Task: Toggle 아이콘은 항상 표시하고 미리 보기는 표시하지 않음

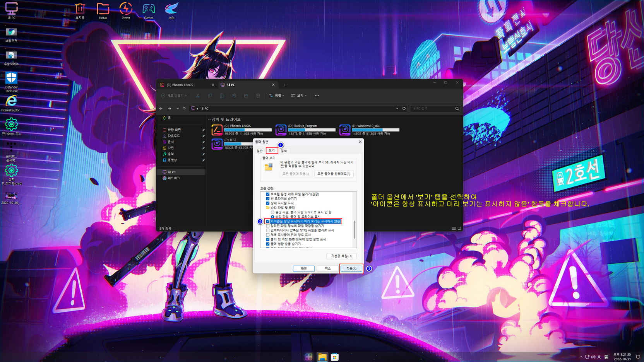Action: point(268,221)
